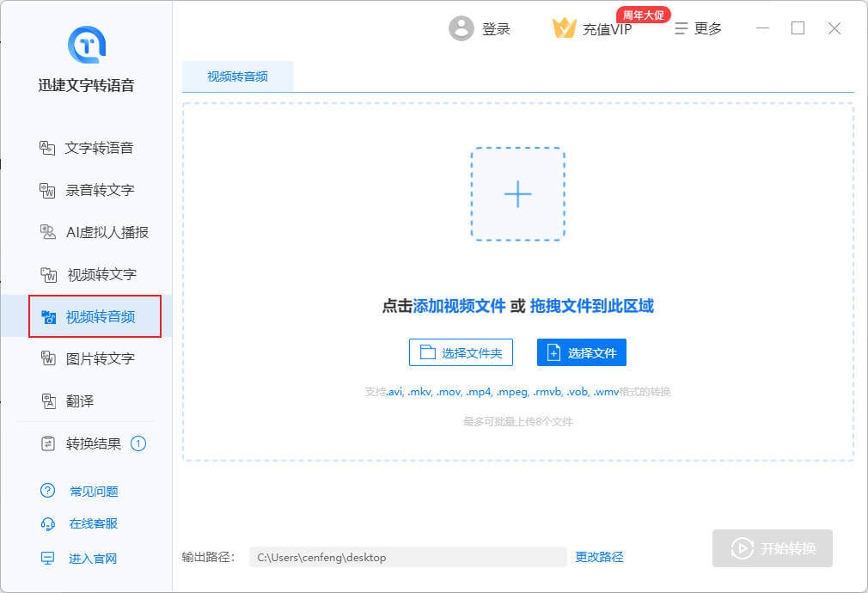
Task: Click the output path field
Action: coord(407,557)
